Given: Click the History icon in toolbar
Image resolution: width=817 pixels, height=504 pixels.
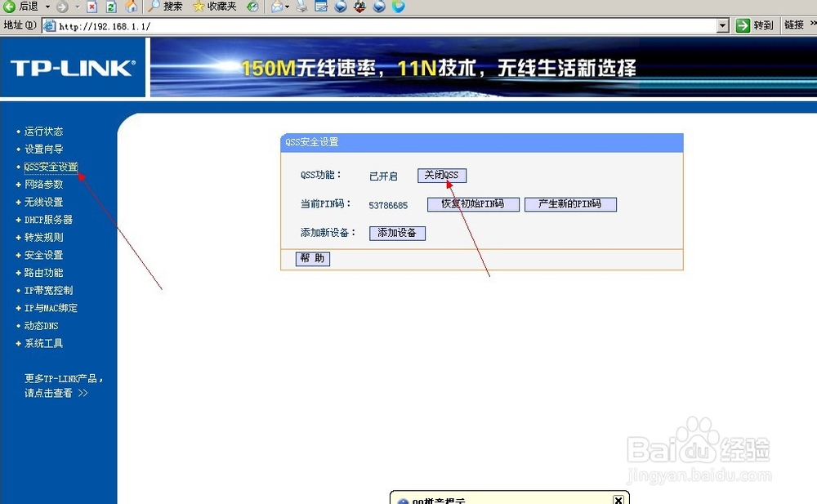Looking at the screenshot, I should pyautogui.click(x=252, y=7).
